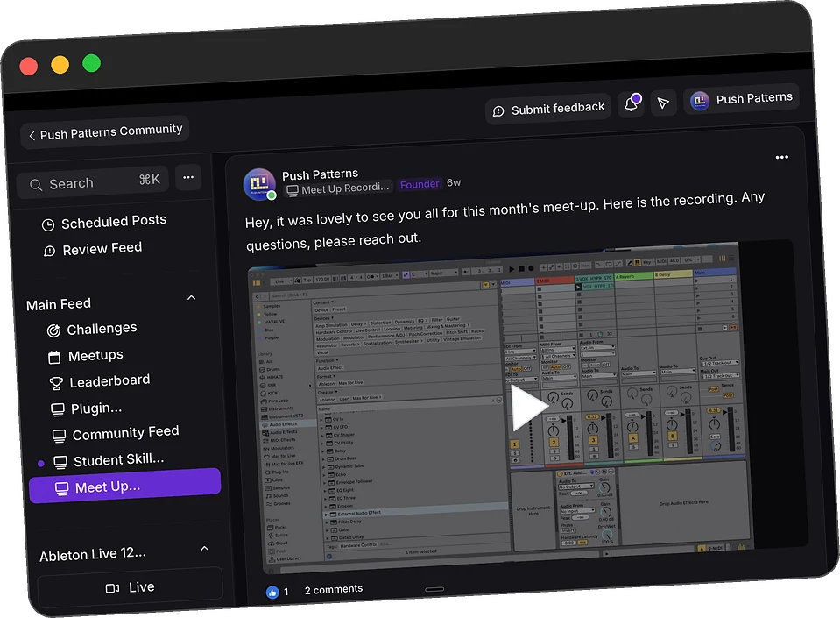Open the Leaderboard space
This screenshot has width=840, height=618.
100,381
